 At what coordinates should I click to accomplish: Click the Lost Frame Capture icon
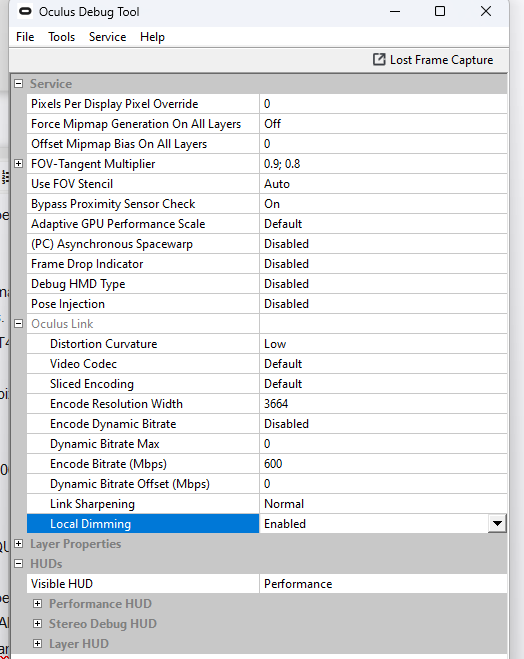coord(379,60)
